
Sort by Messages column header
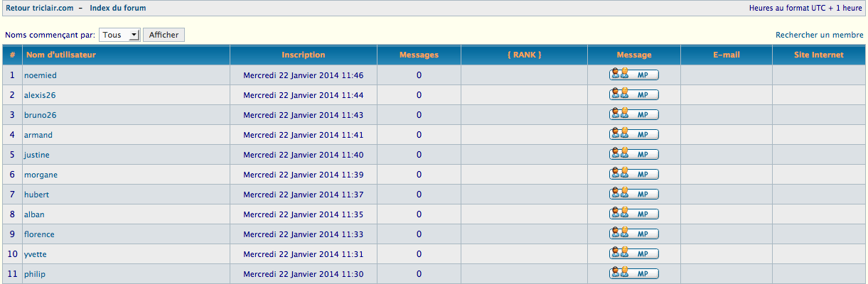click(x=419, y=55)
